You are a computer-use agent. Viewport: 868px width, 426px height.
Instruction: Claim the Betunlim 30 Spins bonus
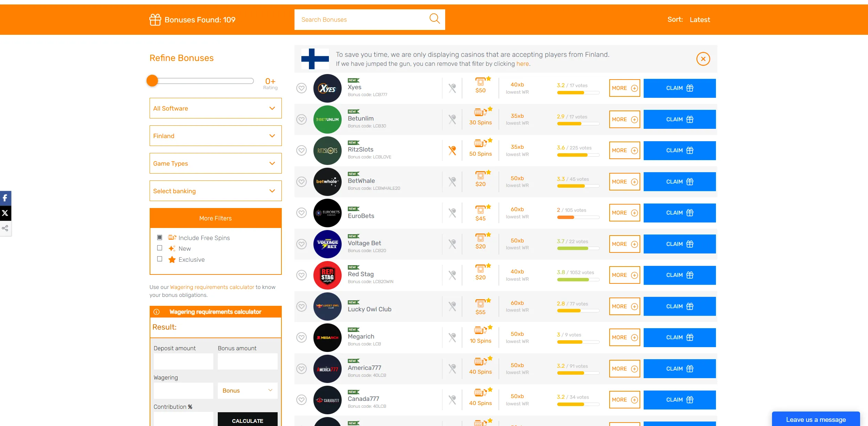[680, 120]
